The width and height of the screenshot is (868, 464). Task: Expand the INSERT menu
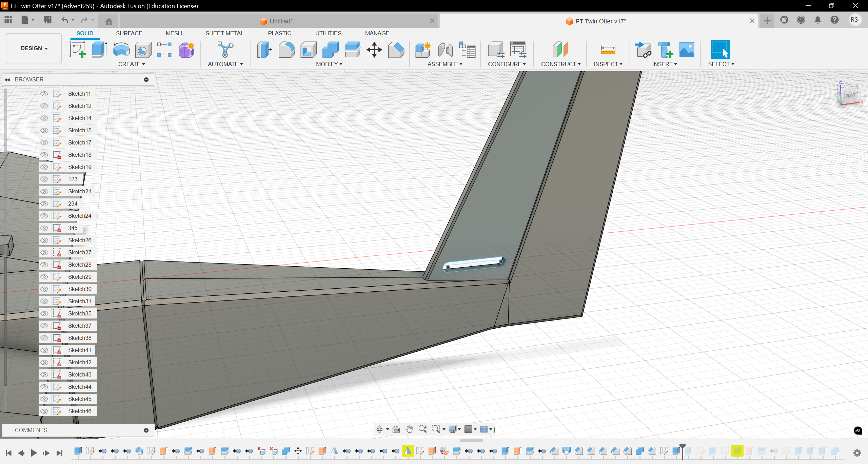click(665, 64)
